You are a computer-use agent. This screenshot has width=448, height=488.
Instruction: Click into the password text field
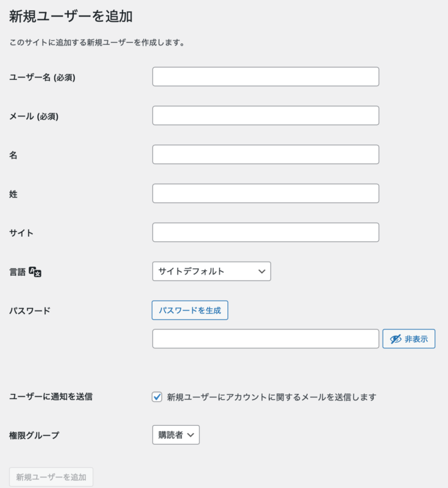point(266,339)
